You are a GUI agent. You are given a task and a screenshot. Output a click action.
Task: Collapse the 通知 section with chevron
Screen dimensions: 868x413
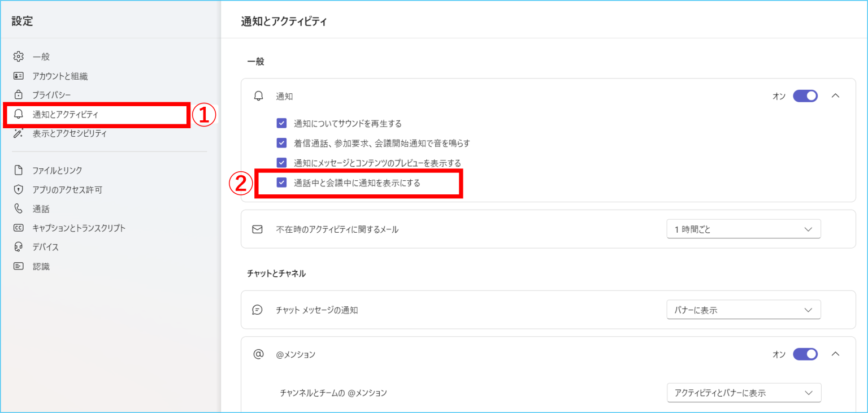click(835, 96)
